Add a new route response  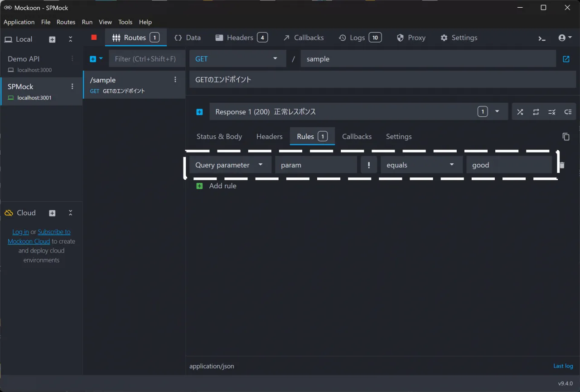(x=199, y=112)
